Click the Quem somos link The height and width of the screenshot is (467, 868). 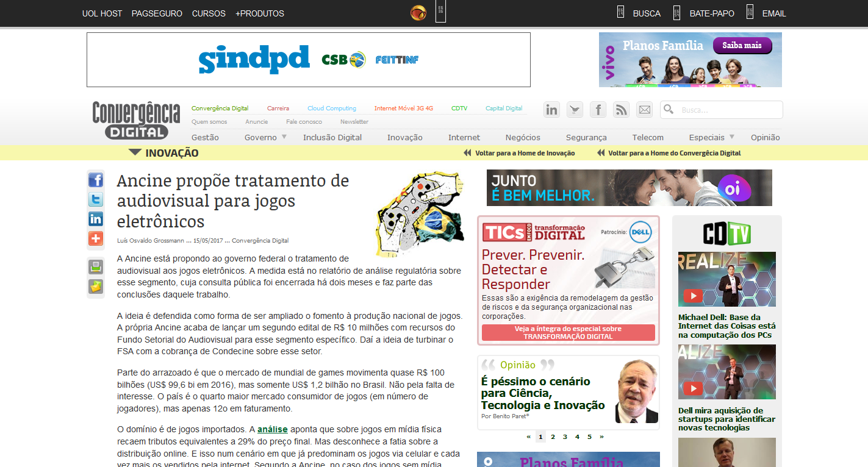(209, 122)
